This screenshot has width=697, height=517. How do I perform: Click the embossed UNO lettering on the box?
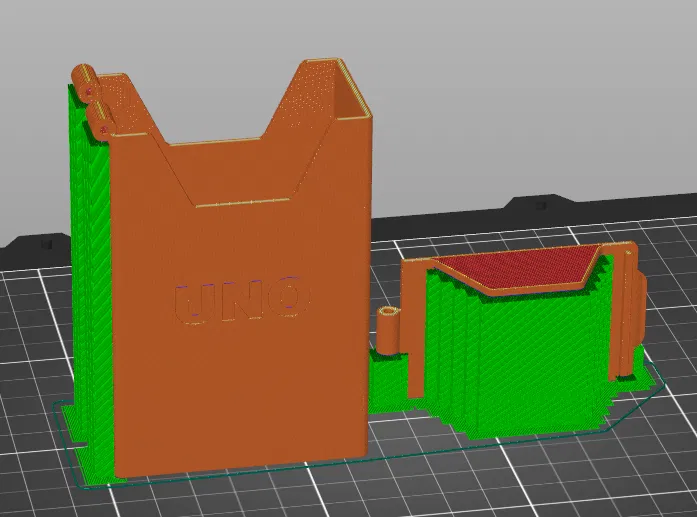point(242,299)
